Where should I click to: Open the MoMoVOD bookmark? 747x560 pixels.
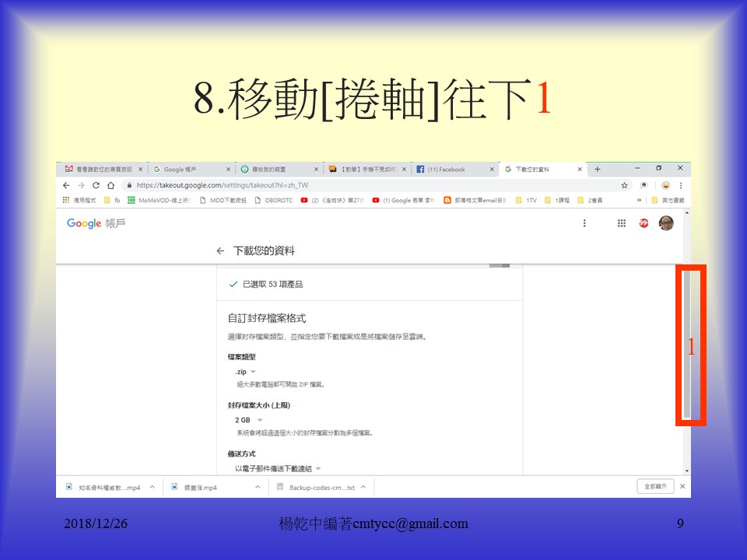pyautogui.click(x=159, y=201)
